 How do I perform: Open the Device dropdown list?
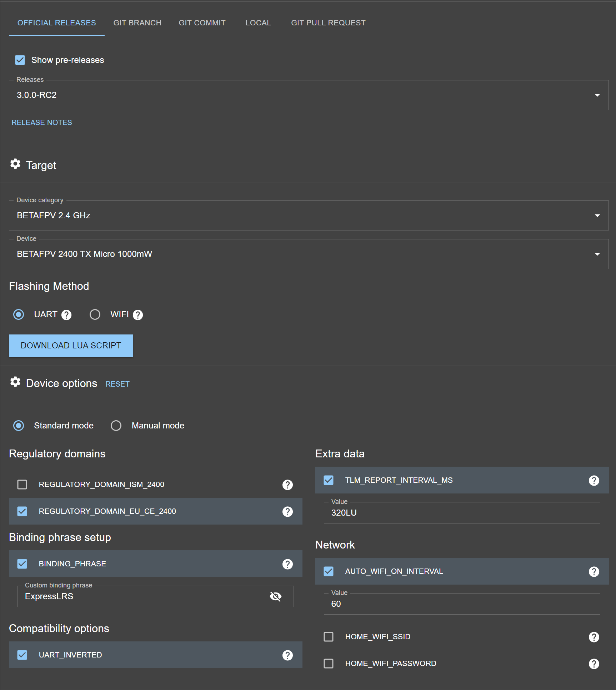(597, 254)
